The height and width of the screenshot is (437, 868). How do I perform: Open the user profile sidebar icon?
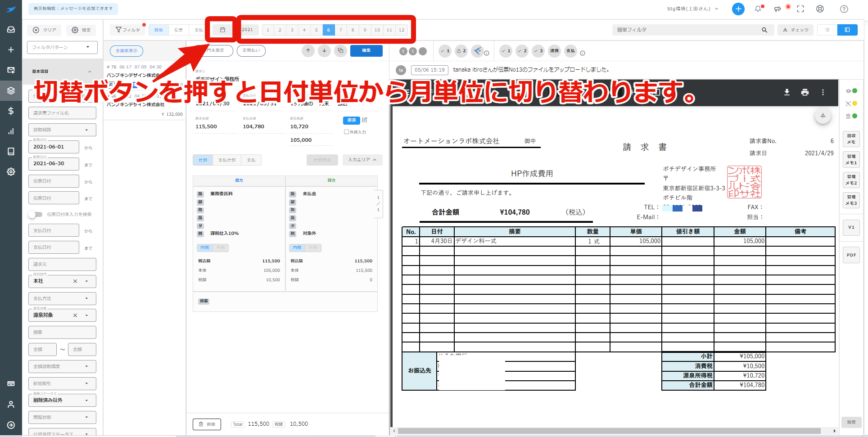[11, 404]
